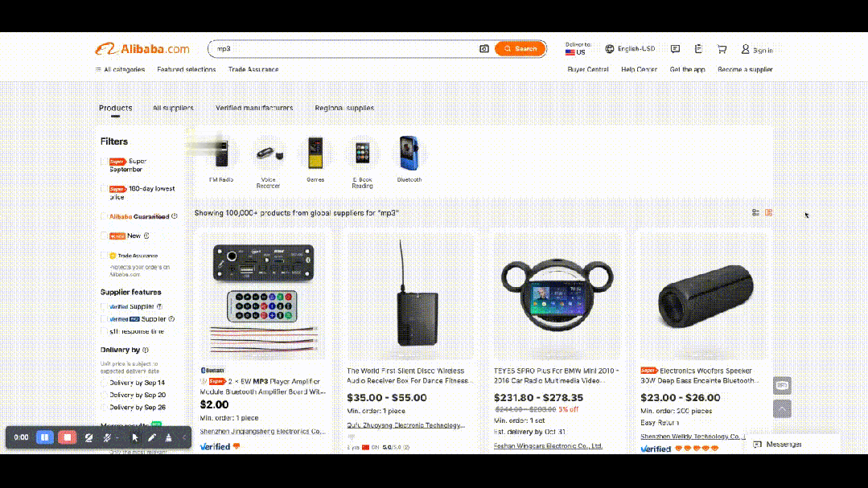Open the English-USD language dropdown
The height and width of the screenshot is (488, 868).
[x=630, y=49]
